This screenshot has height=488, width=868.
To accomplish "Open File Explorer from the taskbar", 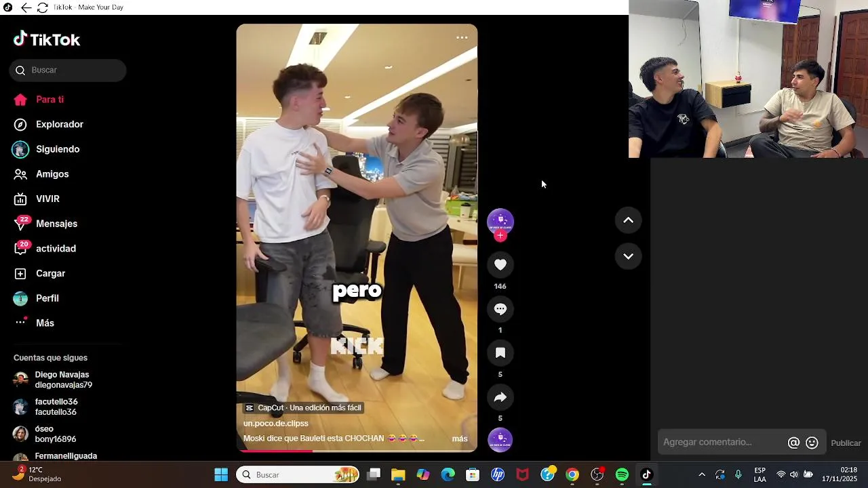I will pos(398,475).
